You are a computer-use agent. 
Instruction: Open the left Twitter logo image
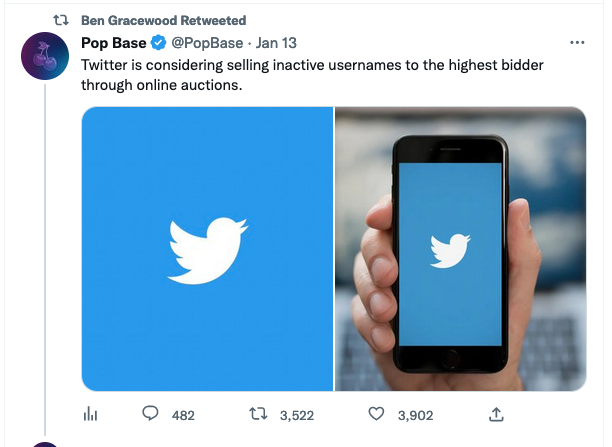(207, 248)
